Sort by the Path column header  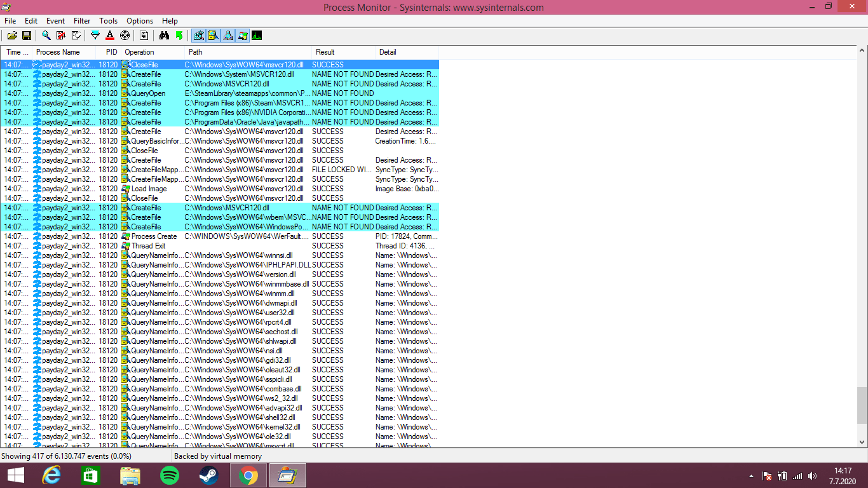click(248, 52)
